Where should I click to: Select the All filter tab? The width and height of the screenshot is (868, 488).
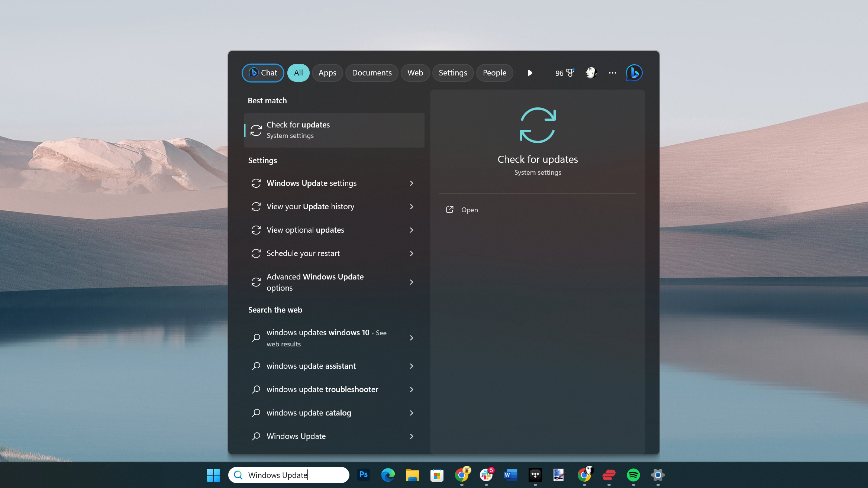[x=298, y=73]
